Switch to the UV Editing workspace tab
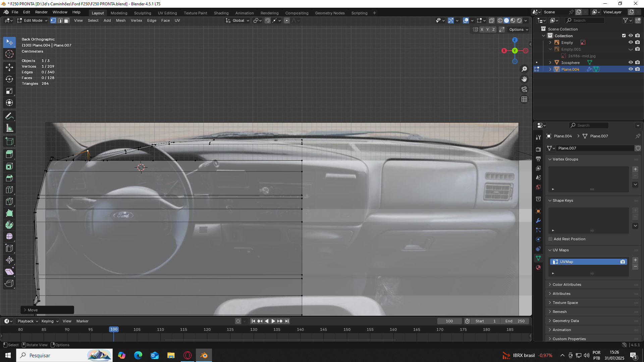The width and height of the screenshot is (644, 362). [167, 13]
